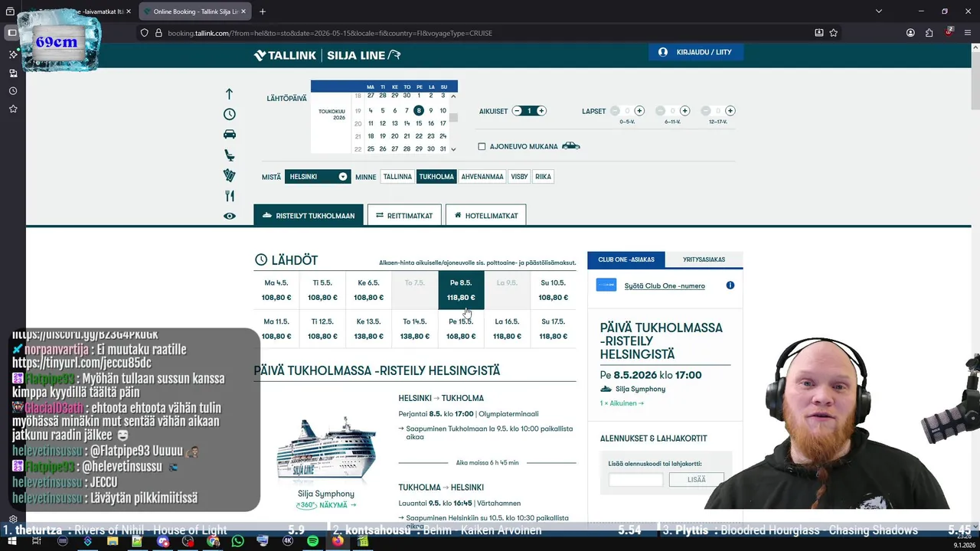
Task: Advance calendar with the down chevron
Action: [453, 149]
